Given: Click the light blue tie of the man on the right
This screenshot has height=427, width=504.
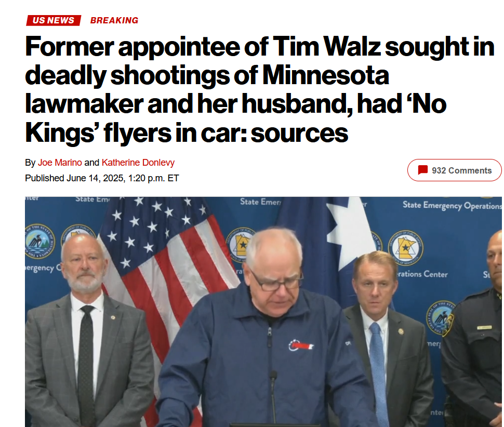Looking at the screenshot, I should point(378,372).
